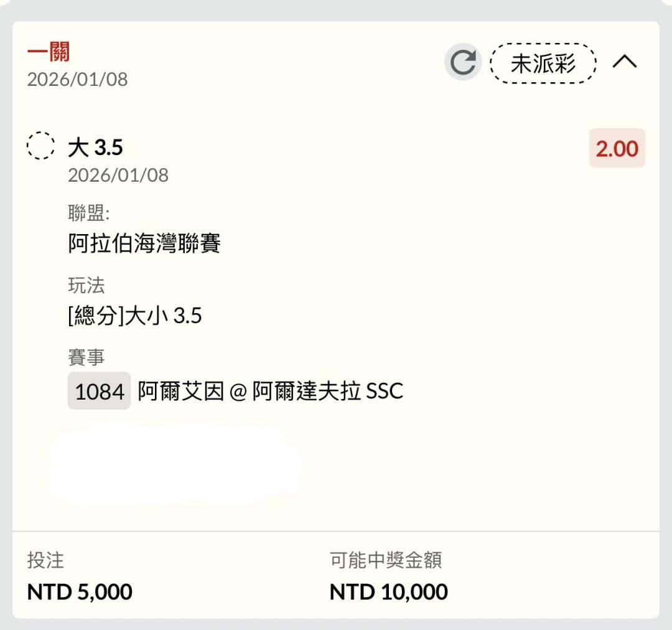Open the 阿爾艾因 @ 阿爾達夫拉 SSC match
This screenshot has height=630, width=672.
pos(270,391)
